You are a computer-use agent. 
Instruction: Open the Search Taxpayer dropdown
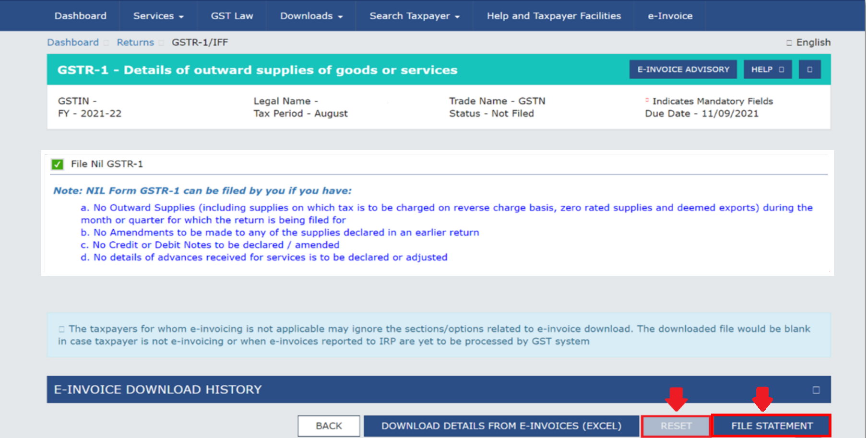pyautogui.click(x=414, y=15)
